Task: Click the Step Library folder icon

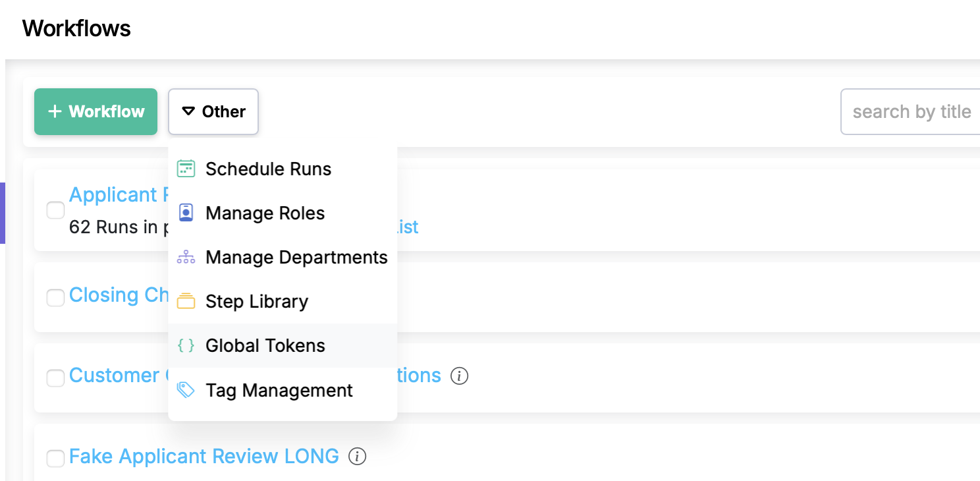Action: (186, 301)
